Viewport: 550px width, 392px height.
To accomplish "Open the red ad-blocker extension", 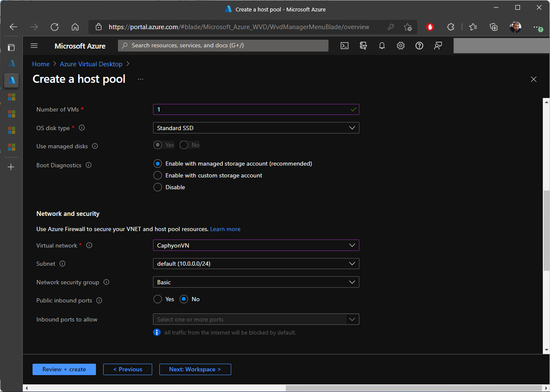I will (x=430, y=27).
